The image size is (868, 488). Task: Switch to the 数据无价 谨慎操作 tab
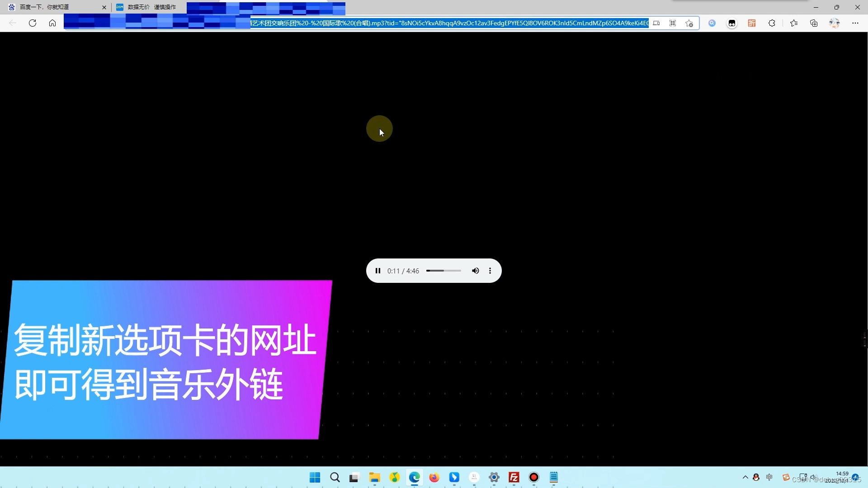pos(151,7)
